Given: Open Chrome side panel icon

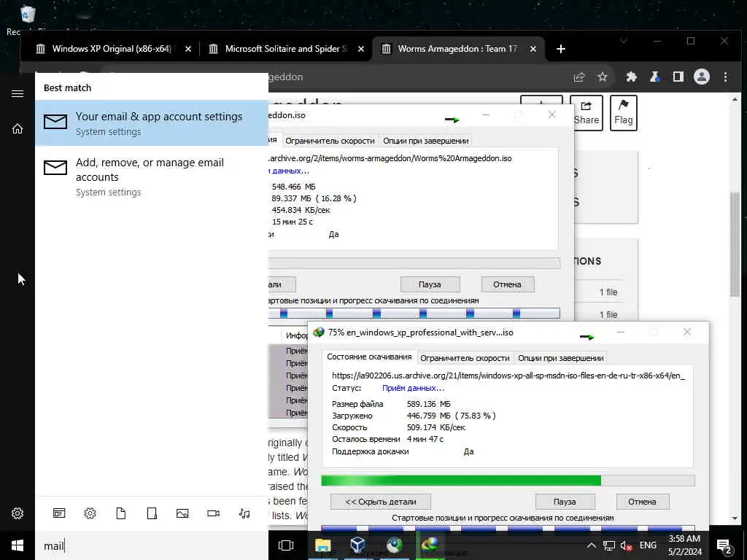Looking at the screenshot, I should (x=678, y=77).
